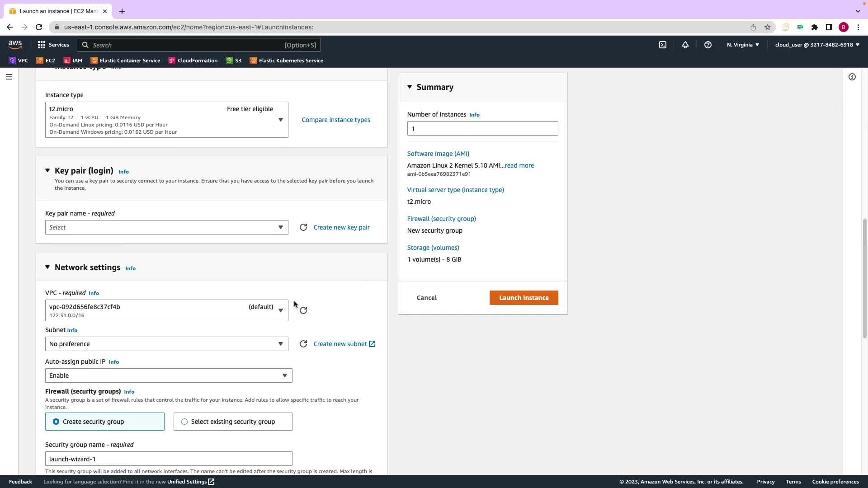Expand the Auto-assign public IP dropdown
Image resolution: width=868 pixels, height=488 pixels.
168,375
